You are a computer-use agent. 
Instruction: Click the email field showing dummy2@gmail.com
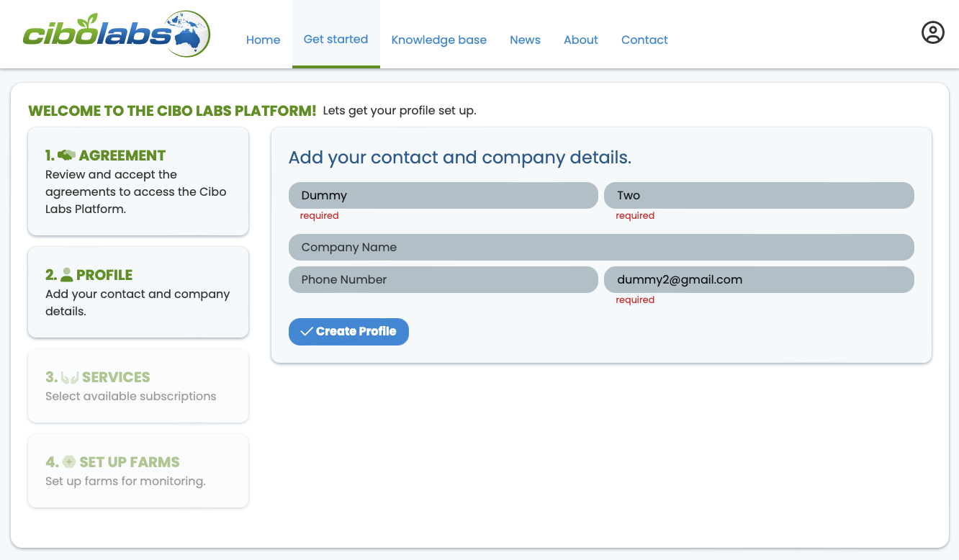[x=759, y=279]
